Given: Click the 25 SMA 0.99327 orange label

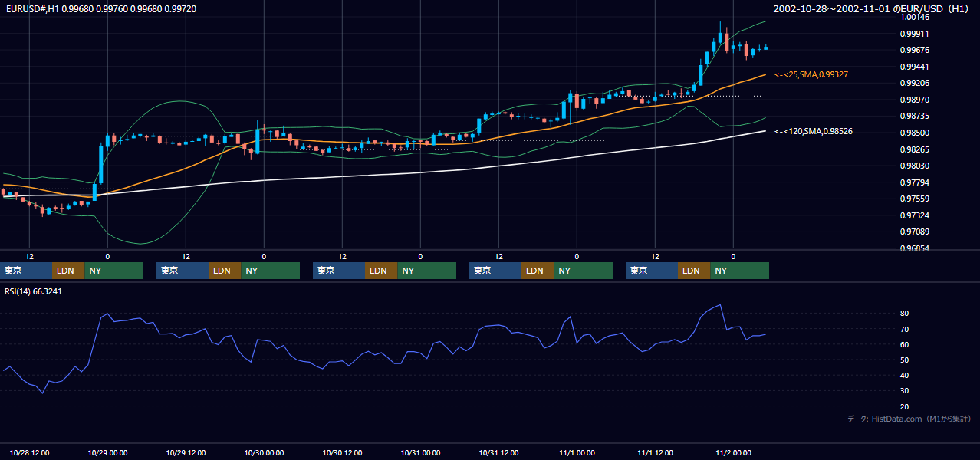Looking at the screenshot, I should (811, 74).
